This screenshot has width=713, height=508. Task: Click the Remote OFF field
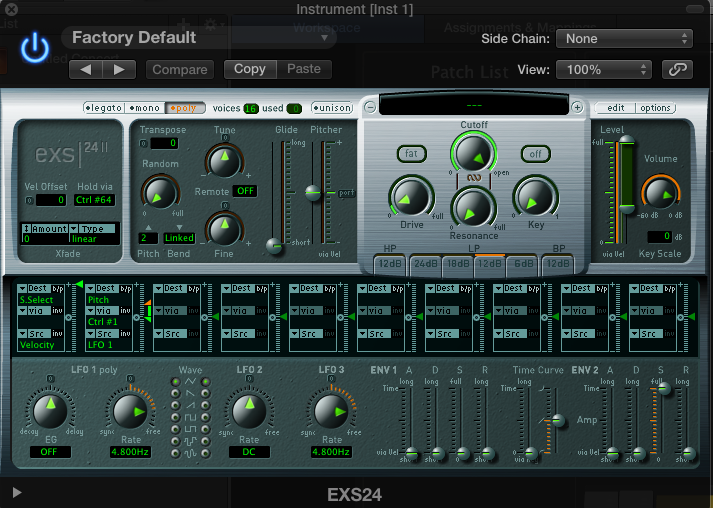pos(245,191)
